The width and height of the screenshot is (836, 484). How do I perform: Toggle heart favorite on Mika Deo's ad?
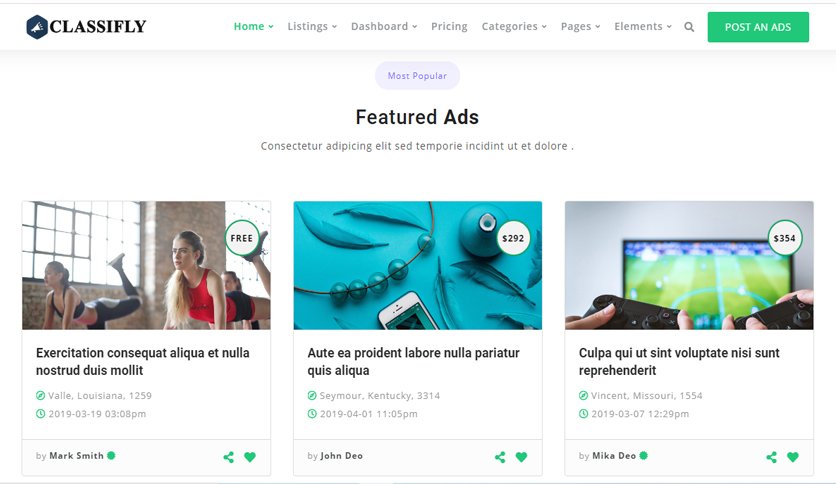[793, 457]
